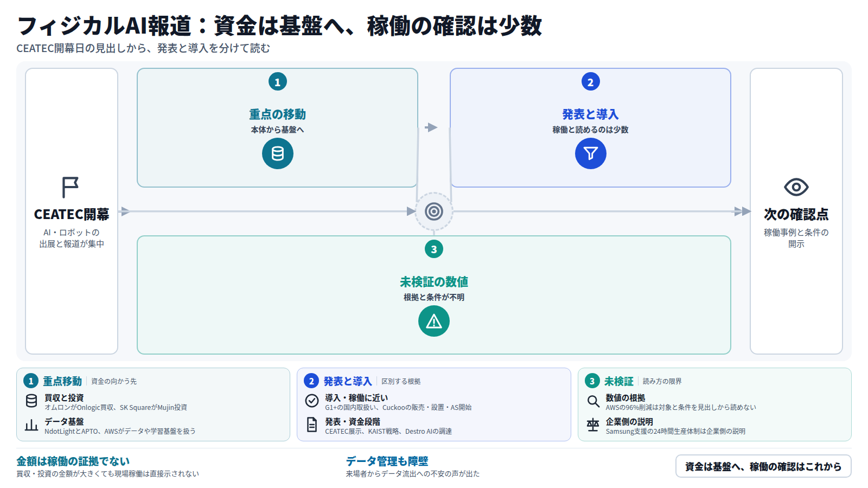Click the central target hub icon
Image resolution: width=868 pixels, height=488 pixels.
pos(434,211)
